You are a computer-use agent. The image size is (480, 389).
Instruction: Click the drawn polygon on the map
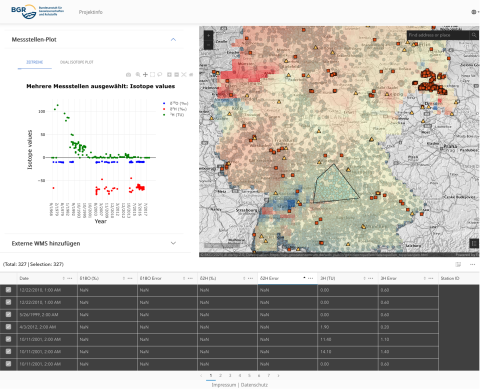(335, 187)
